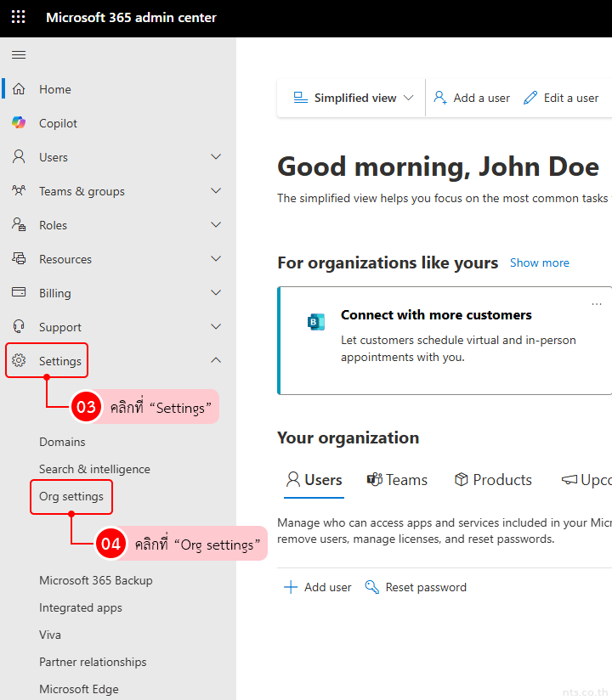Click the Settings label in sidebar
The width and height of the screenshot is (612, 700).
60,361
